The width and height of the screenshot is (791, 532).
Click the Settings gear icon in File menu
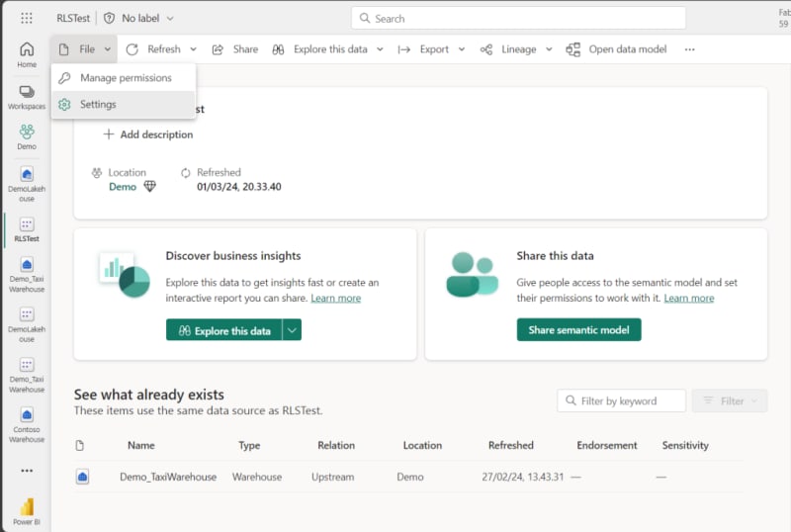64,105
